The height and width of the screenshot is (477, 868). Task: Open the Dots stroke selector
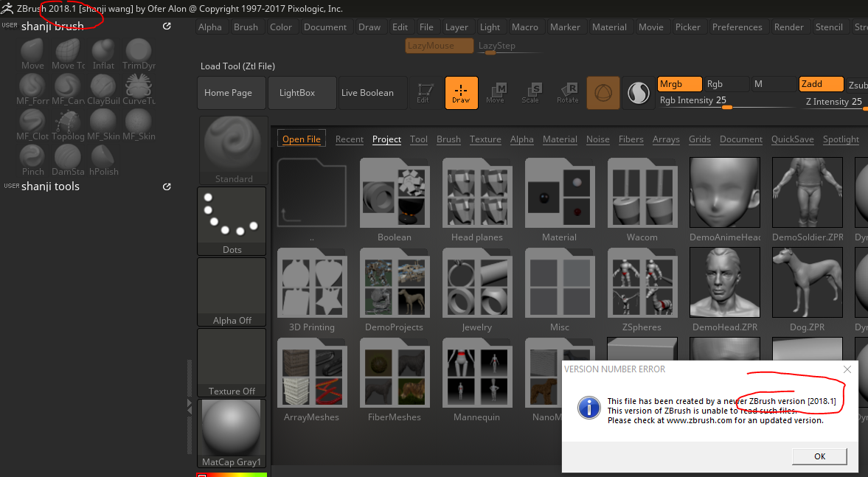coord(232,221)
